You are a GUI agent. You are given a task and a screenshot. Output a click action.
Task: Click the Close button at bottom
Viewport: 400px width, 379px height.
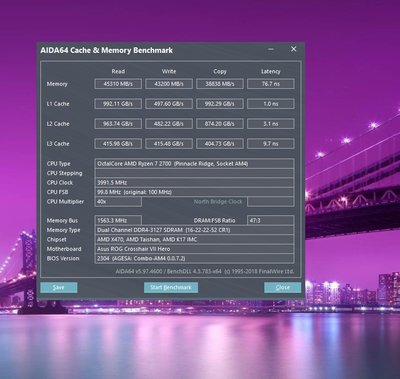(x=283, y=287)
